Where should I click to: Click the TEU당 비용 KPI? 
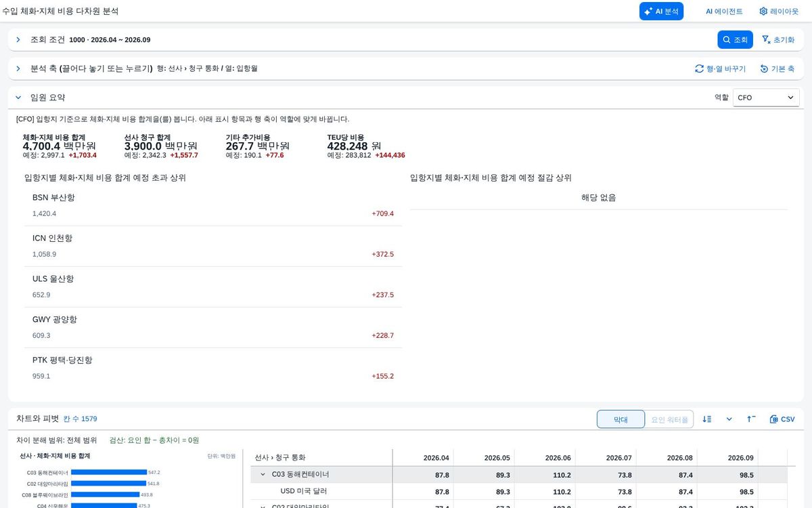pyautogui.click(x=366, y=146)
